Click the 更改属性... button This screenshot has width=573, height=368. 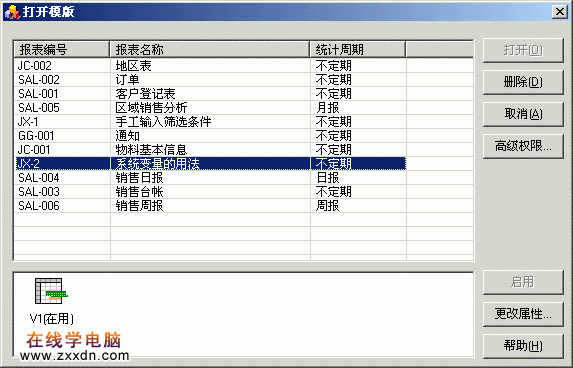pos(523,314)
